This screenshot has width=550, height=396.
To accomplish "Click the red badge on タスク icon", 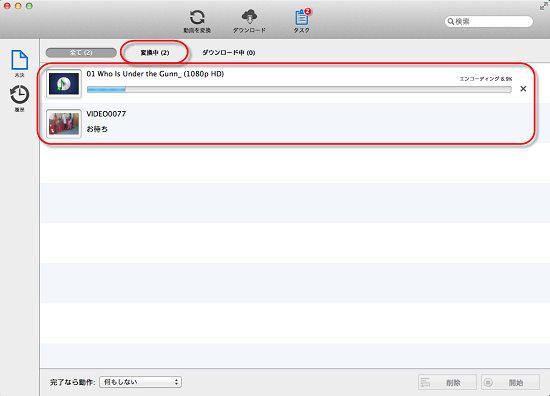I will [308, 11].
